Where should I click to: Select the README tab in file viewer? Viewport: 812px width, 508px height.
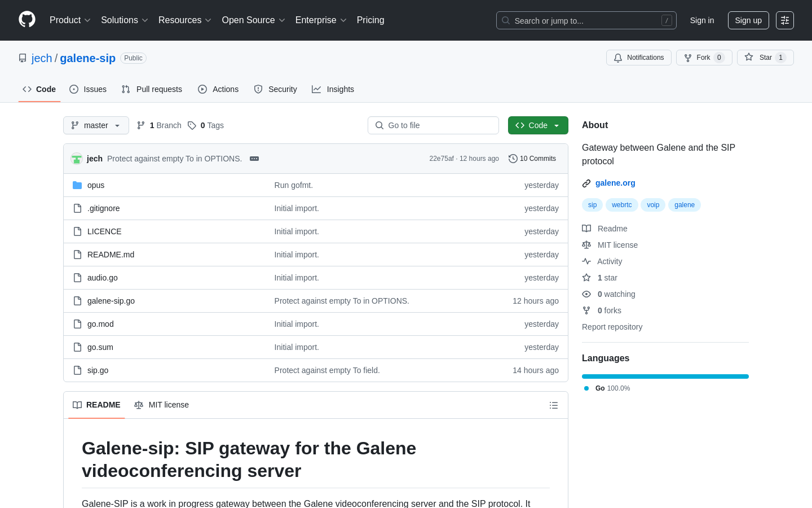[x=96, y=405]
